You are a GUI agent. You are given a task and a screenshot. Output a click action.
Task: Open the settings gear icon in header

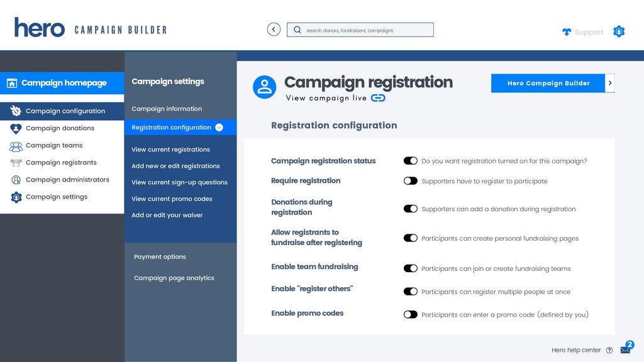[x=619, y=31]
